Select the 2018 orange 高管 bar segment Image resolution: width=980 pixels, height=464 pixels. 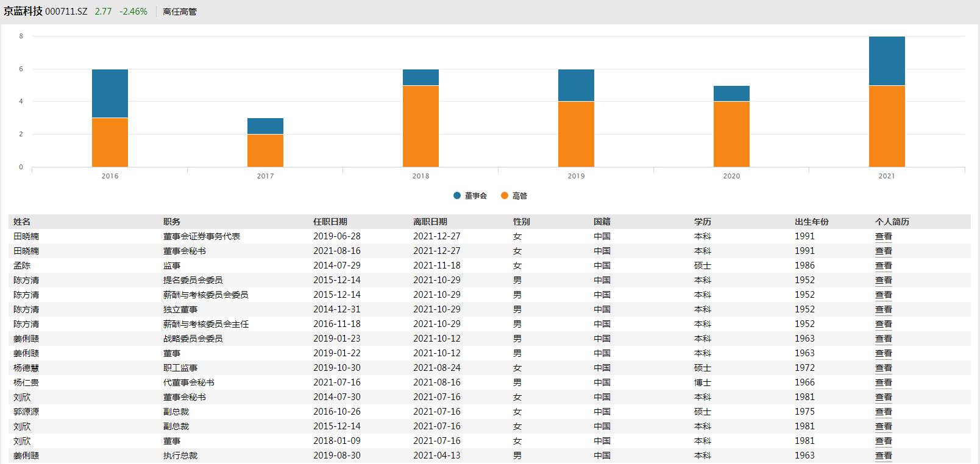(x=421, y=126)
